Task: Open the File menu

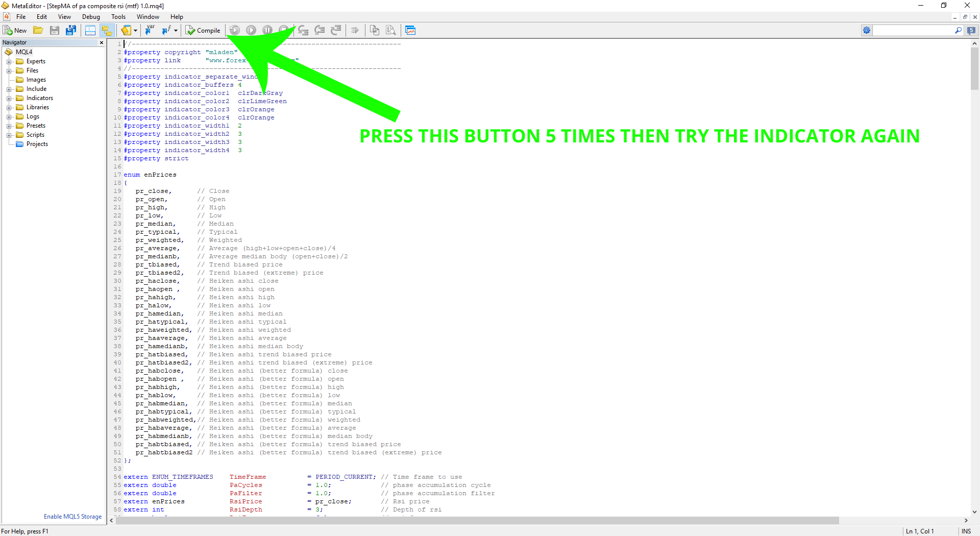Action: tap(21, 17)
